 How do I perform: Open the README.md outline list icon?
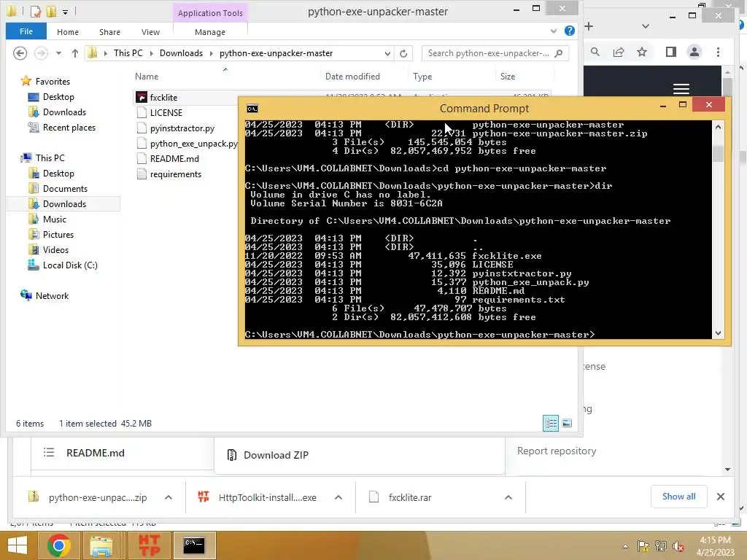(49, 452)
